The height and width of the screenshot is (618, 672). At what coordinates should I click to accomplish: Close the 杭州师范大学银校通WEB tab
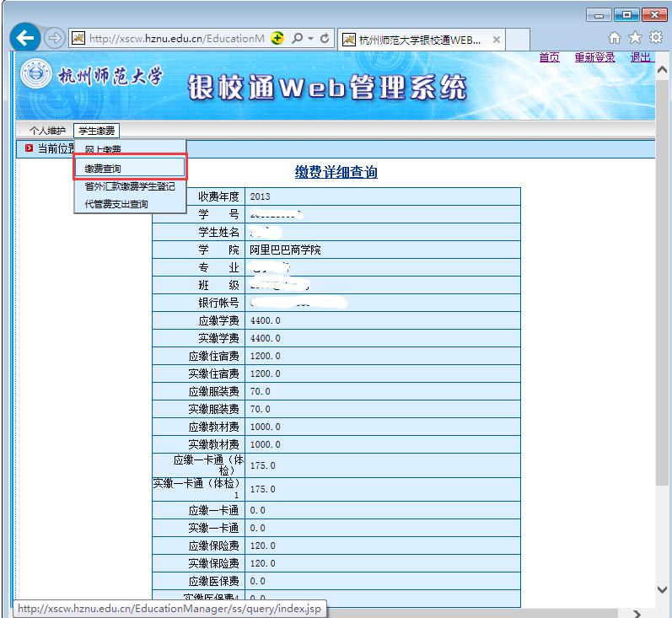[497, 40]
